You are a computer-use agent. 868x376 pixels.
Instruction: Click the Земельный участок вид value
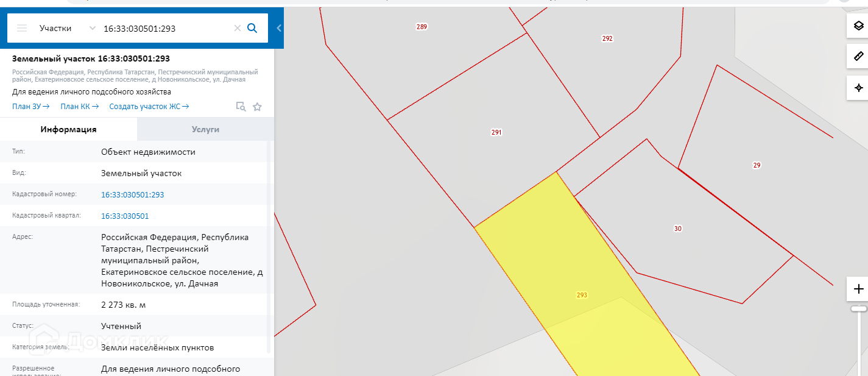[141, 174]
